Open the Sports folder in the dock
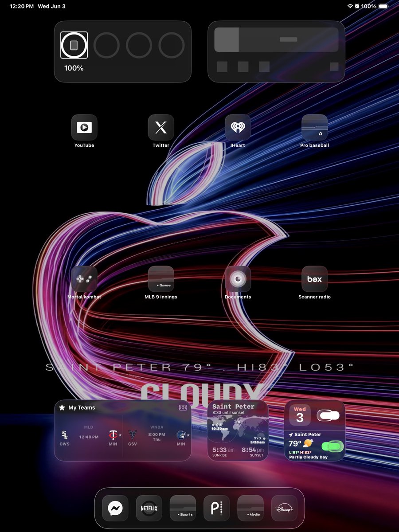Screen dimensions: 399x532 point(183,509)
